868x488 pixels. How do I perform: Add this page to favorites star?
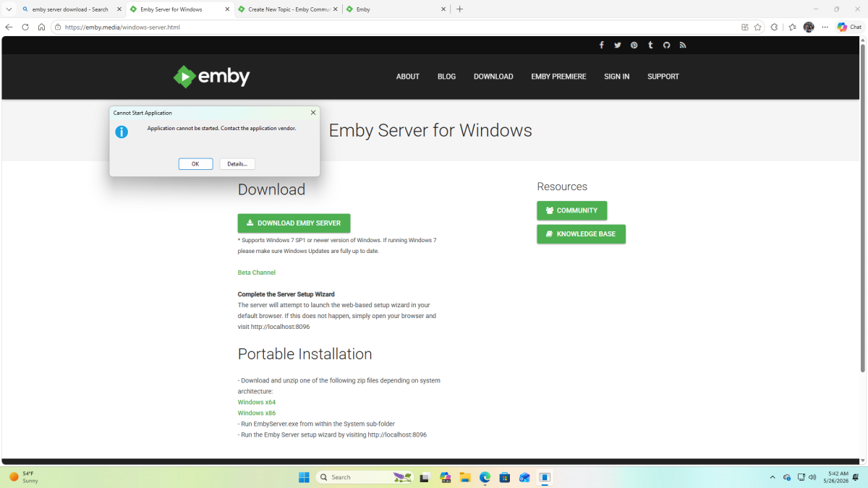pyautogui.click(x=758, y=27)
